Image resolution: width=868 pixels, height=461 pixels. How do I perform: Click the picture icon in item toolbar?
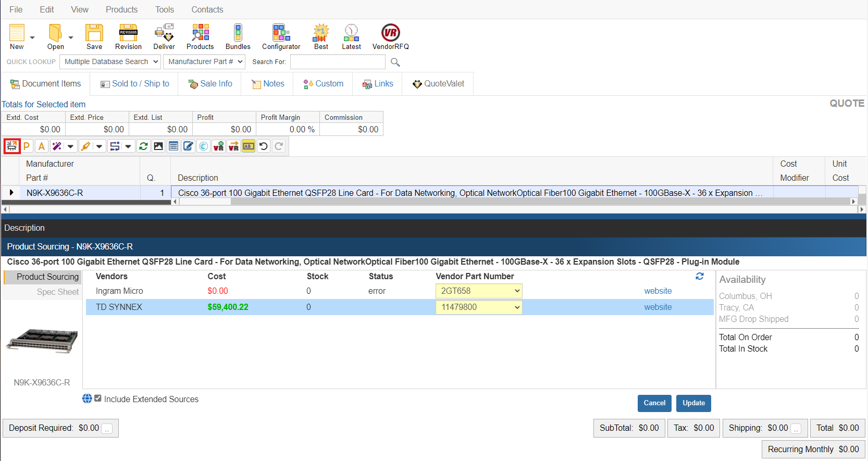pyautogui.click(x=158, y=146)
